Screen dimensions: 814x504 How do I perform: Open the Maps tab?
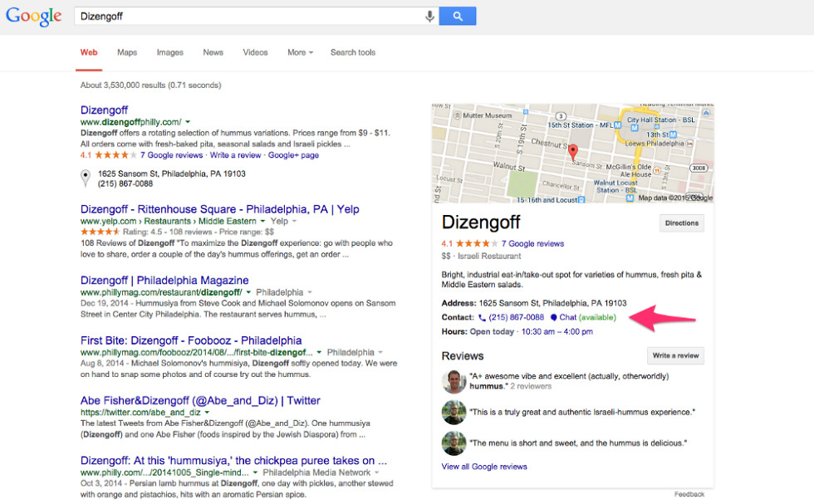click(x=127, y=52)
